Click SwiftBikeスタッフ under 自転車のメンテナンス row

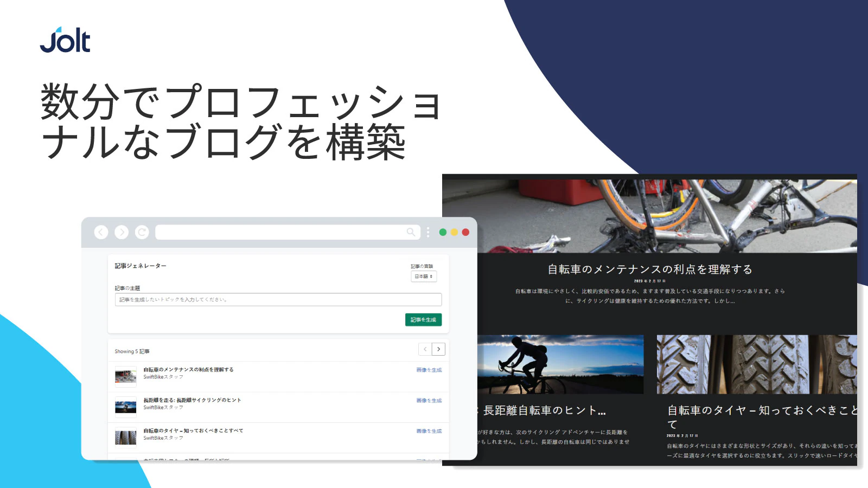point(163,377)
